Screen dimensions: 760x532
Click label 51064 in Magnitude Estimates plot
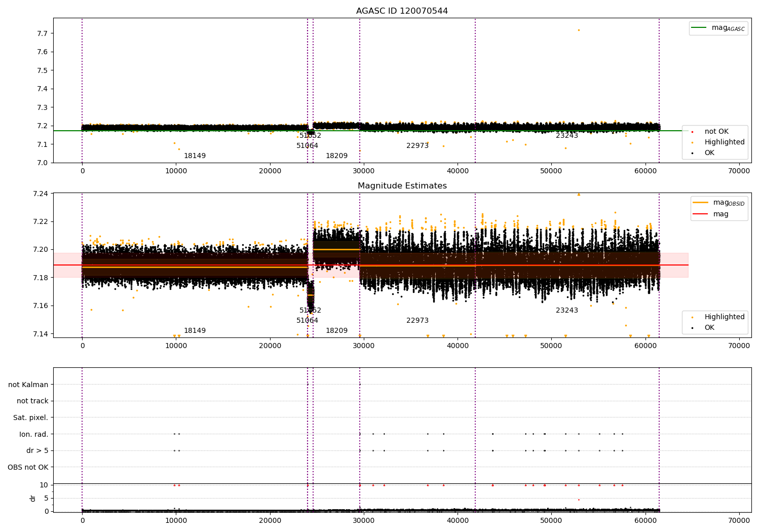click(307, 321)
